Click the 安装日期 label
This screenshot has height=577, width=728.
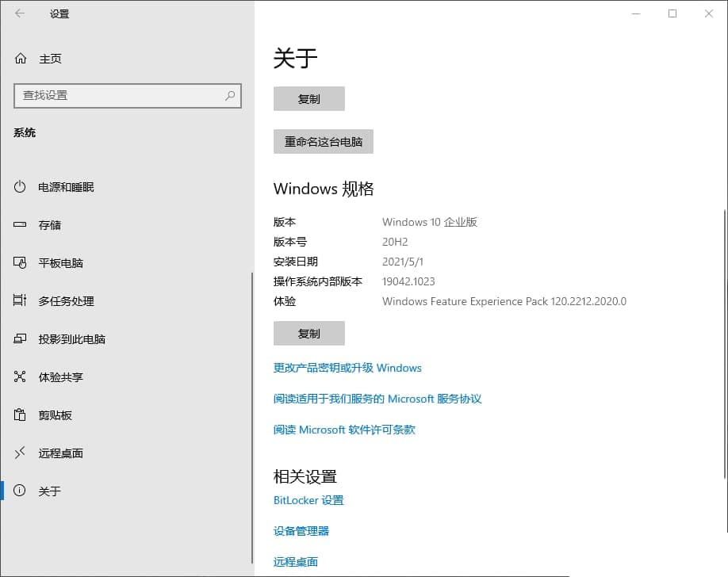click(x=296, y=262)
